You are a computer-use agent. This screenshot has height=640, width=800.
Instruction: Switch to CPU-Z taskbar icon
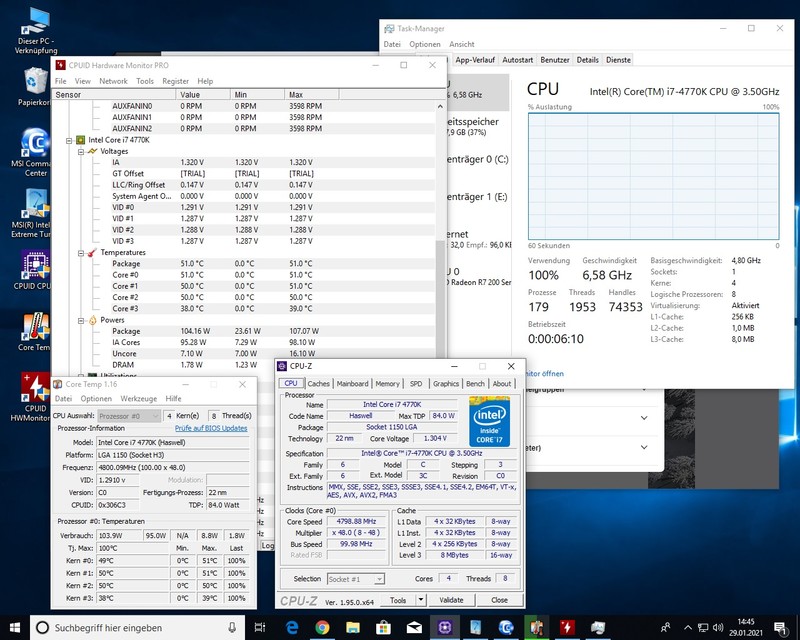(444, 627)
